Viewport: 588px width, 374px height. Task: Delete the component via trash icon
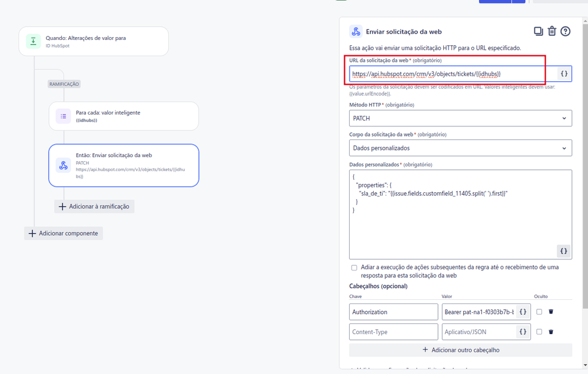tap(552, 31)
